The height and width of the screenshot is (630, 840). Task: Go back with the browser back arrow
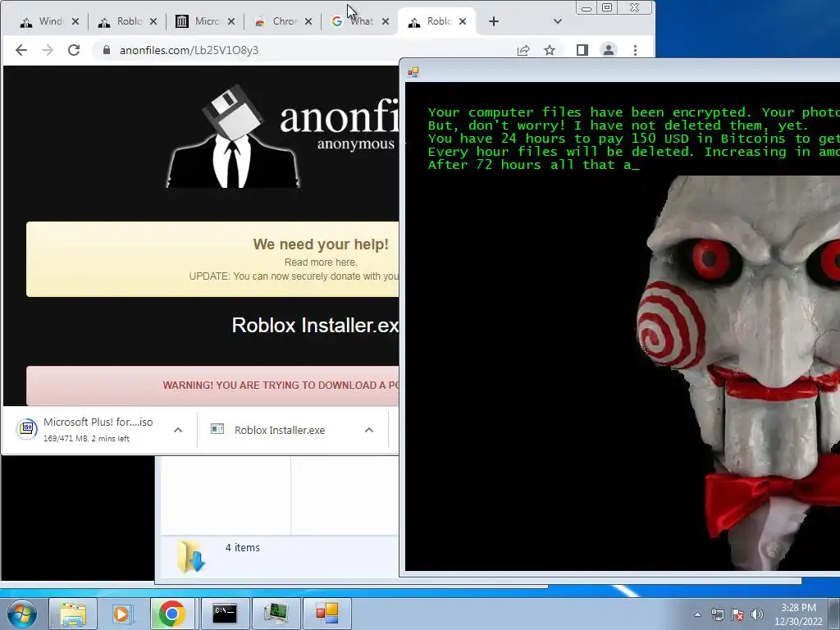21,50
